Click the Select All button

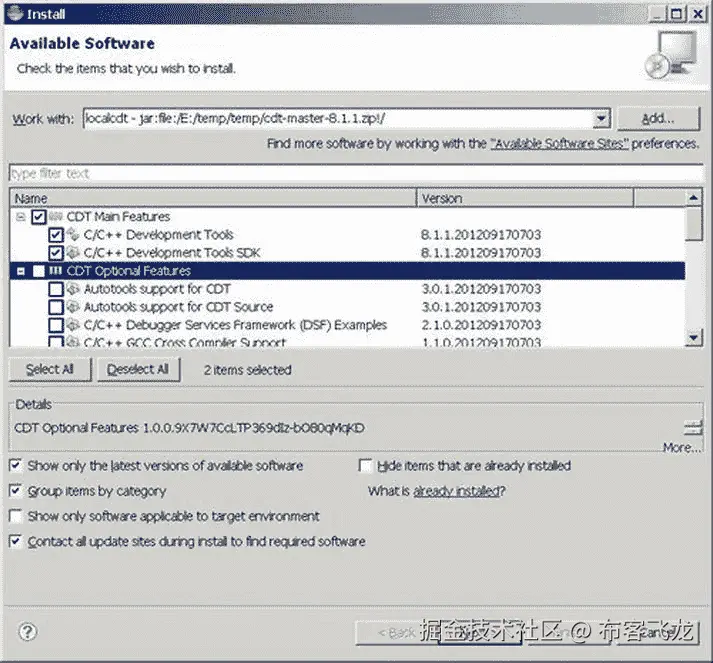[50, 370]
